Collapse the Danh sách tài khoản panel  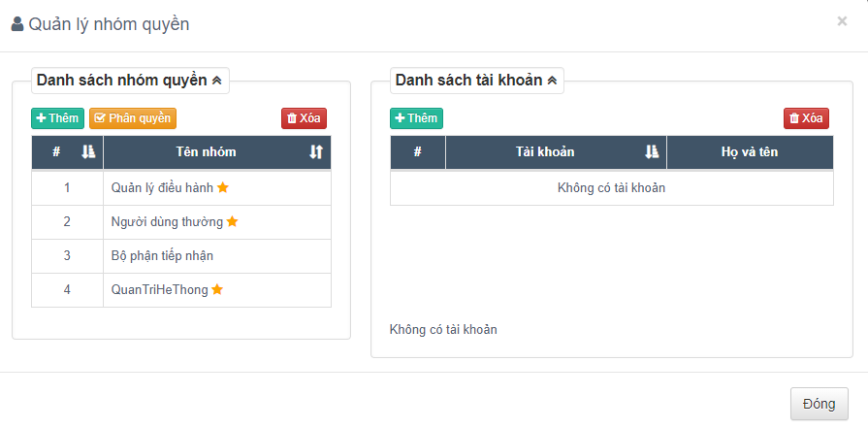click(x=552, y=81)
